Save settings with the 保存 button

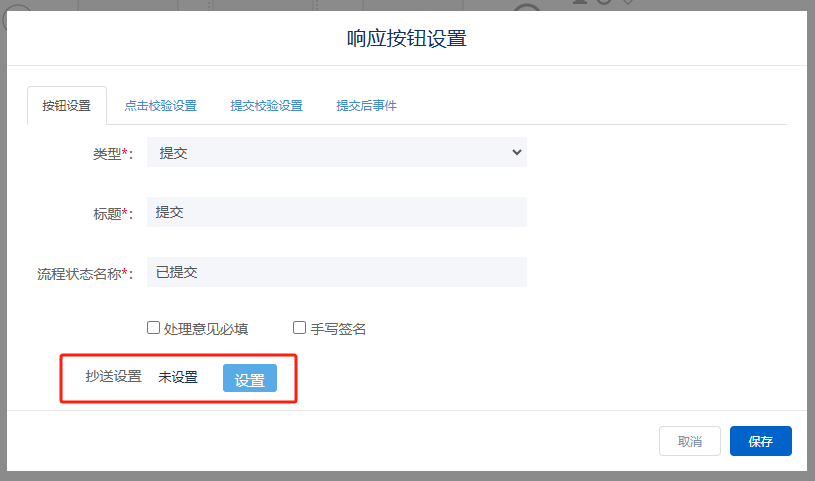760,441
